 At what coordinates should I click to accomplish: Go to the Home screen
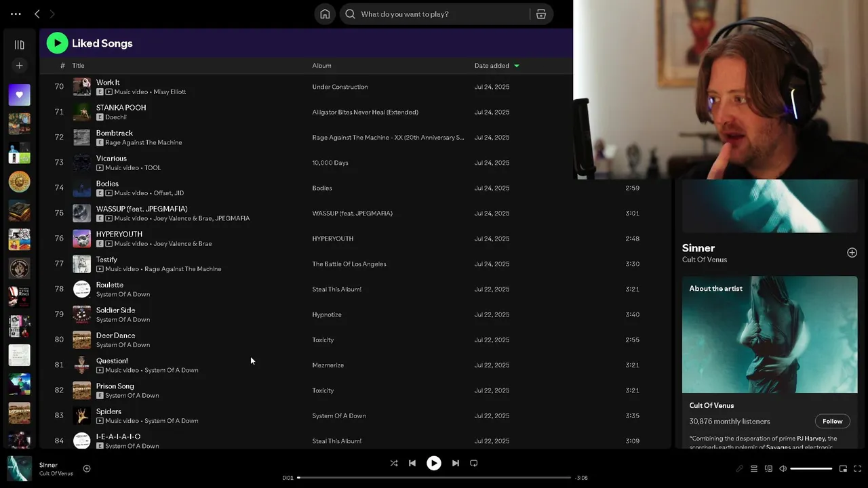tap(325, 14)
